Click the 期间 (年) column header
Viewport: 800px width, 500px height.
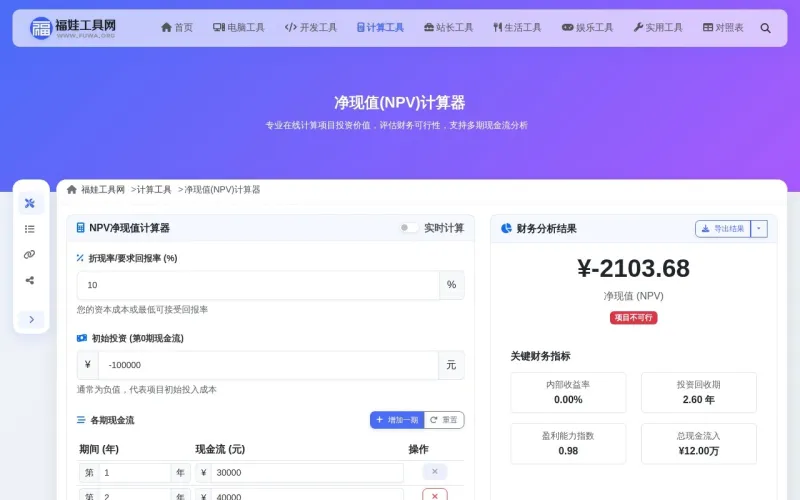coord(99,449)
